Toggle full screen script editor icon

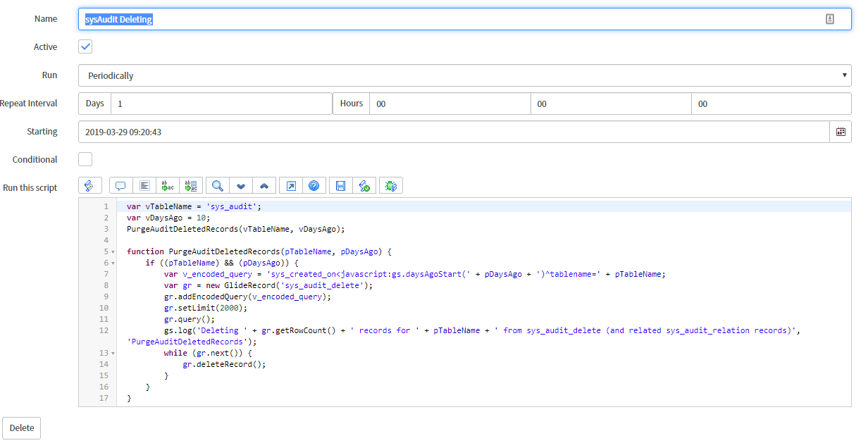[x=291, y=186]
